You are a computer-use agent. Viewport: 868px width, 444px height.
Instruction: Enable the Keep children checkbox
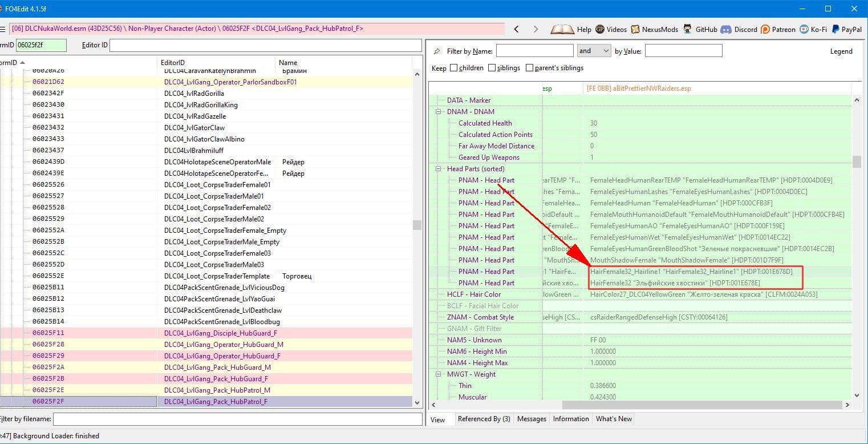(453, 68)
